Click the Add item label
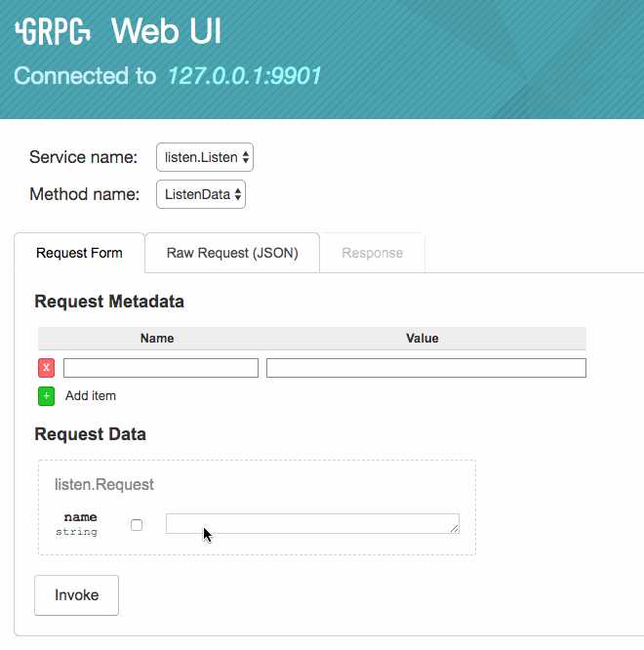The width and height of the screenshot is (644, 650). point(91,396)
